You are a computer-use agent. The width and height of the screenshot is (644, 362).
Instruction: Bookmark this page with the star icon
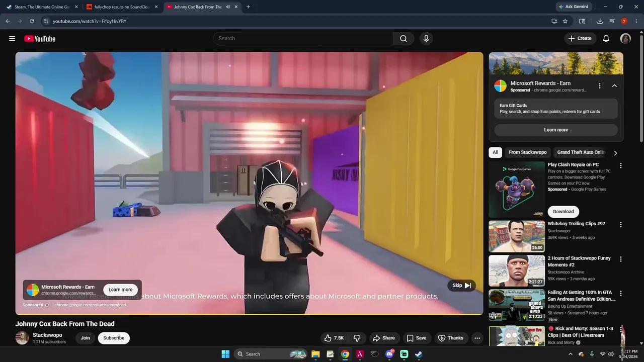[x=565, y=21]
